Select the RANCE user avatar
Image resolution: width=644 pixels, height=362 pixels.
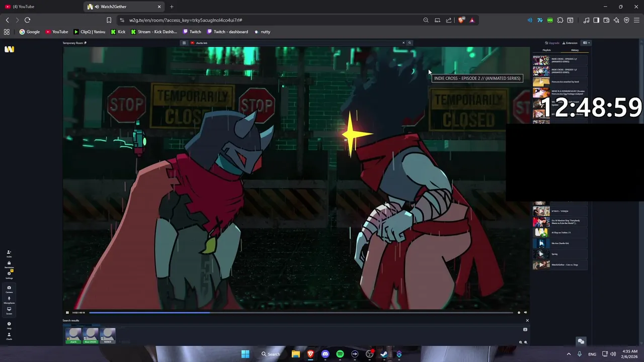pyautogui.click(x=108, y=335)
